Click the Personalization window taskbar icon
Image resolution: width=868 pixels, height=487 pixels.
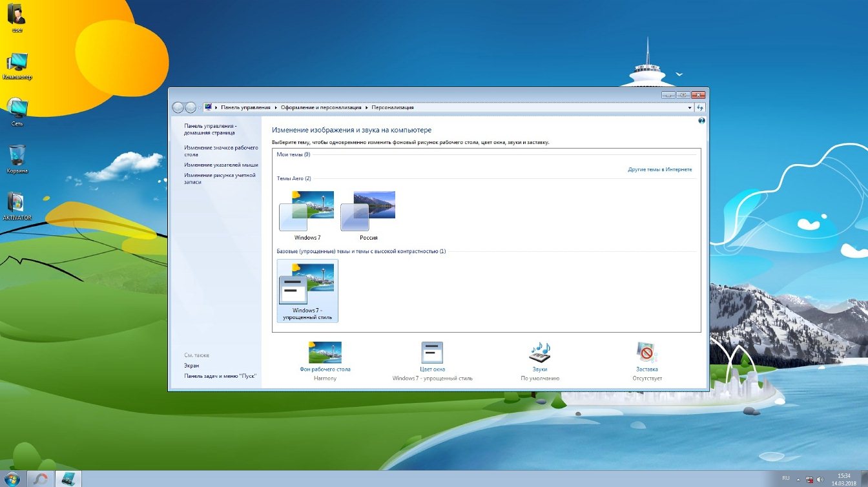[x=67, y=479]
